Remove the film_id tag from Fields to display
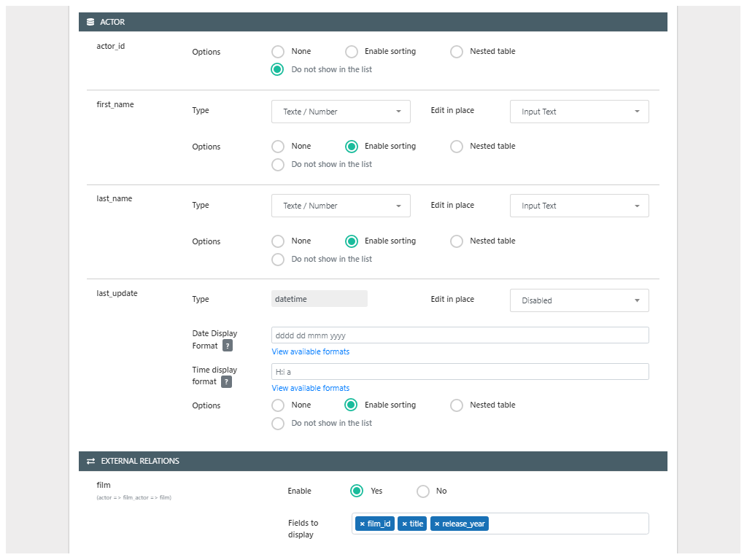This screenshot has height=560, width=747. (x=362, y=524)
